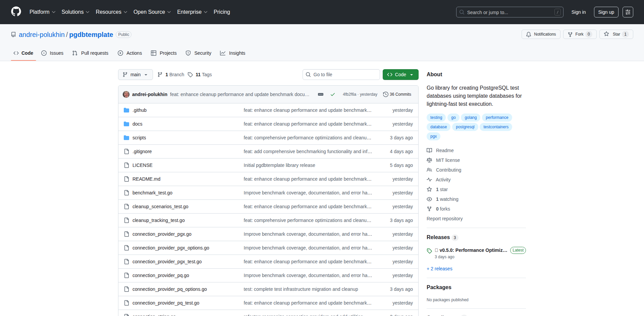
Task: Open benchmark_test.go file
Action: [152, 193]
